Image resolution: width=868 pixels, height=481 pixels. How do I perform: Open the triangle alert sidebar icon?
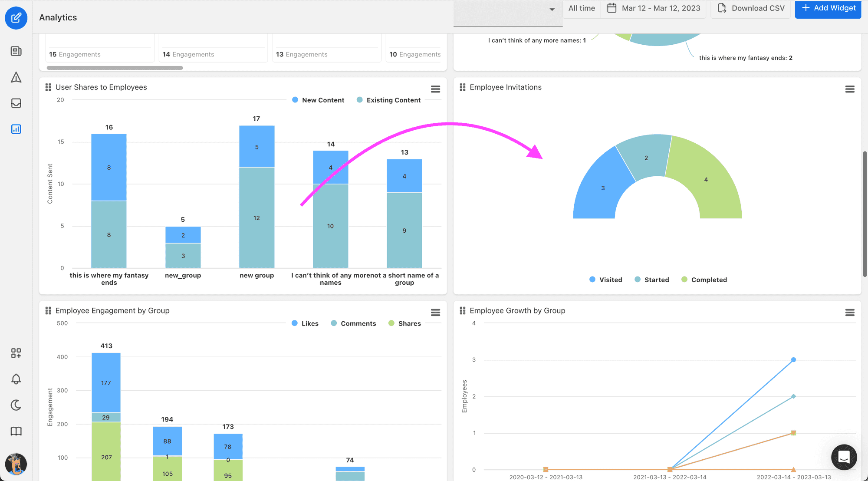(16, 77)
